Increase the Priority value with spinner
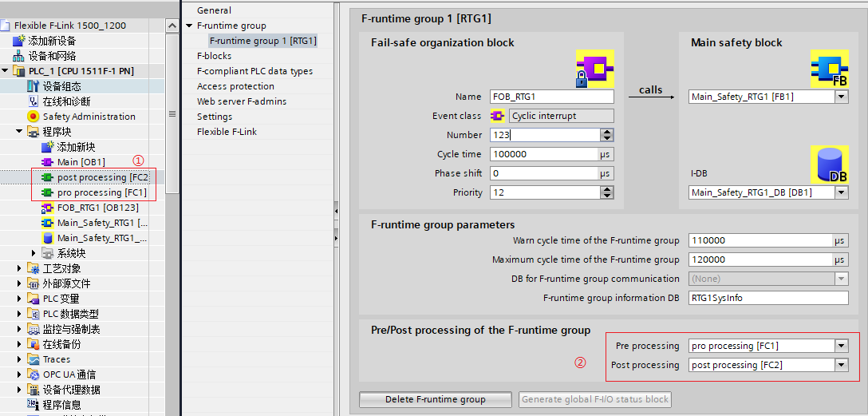 coord(607,189)
